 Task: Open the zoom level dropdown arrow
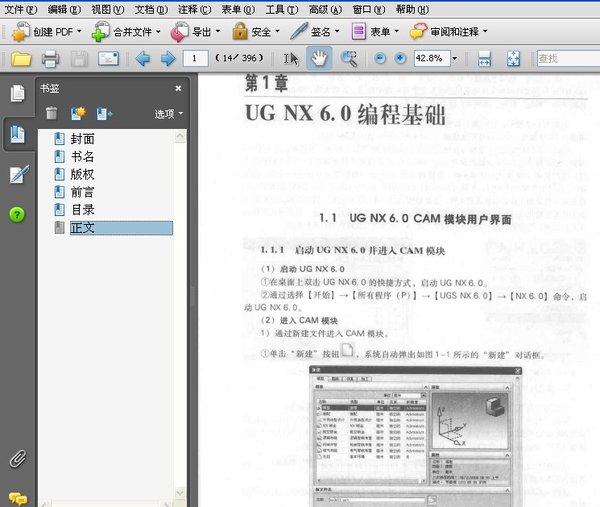455,59
